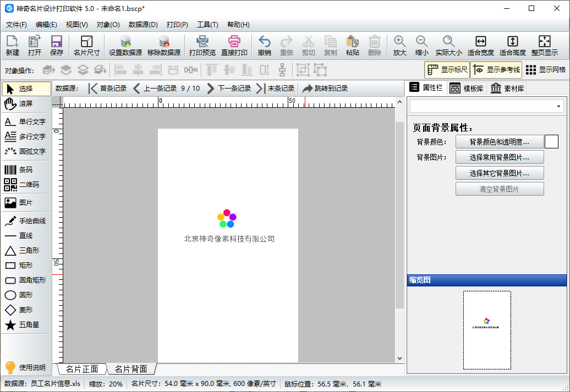Open the 数据源(D) menu
The image size is (570, 392).
143,25
